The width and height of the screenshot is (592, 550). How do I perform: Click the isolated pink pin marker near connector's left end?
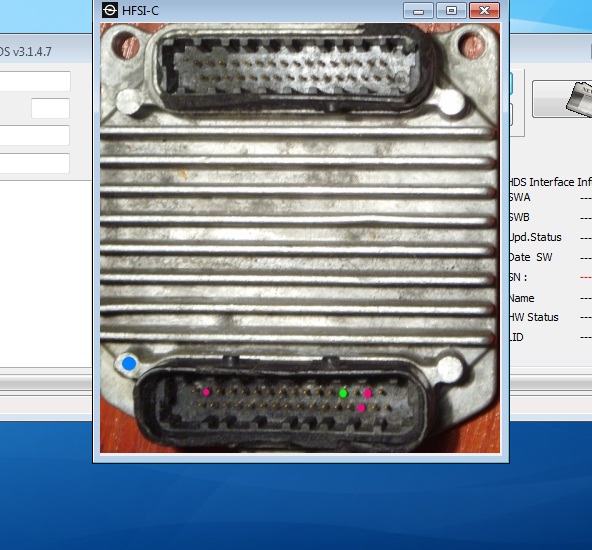pos(206,392)
